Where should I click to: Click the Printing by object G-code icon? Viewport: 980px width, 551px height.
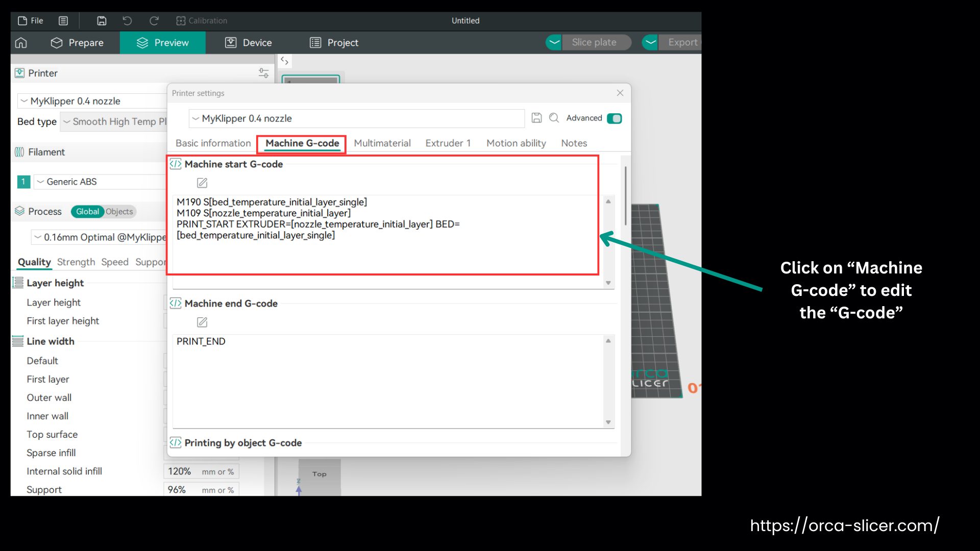(x=176, y=442)
